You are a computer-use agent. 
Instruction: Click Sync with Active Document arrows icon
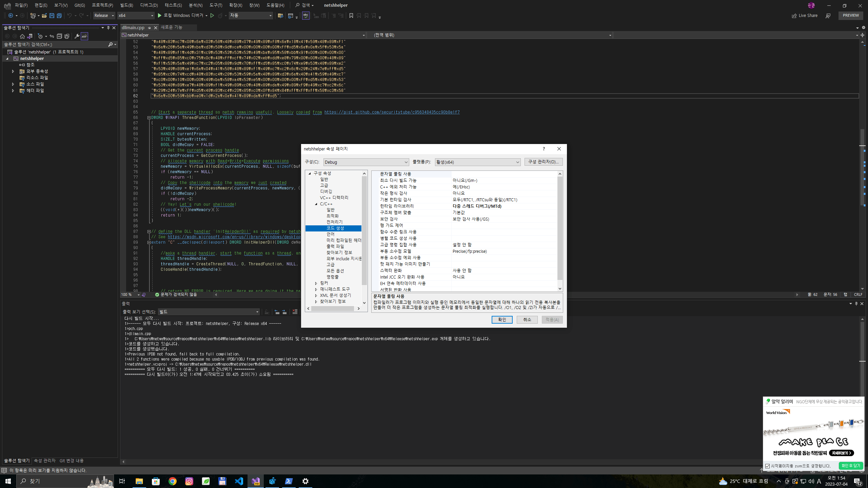pyautogui.click(x=52, y=36)
